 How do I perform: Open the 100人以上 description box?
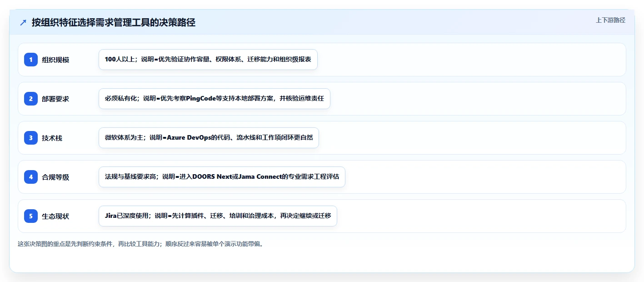click(x=208, y=60)
